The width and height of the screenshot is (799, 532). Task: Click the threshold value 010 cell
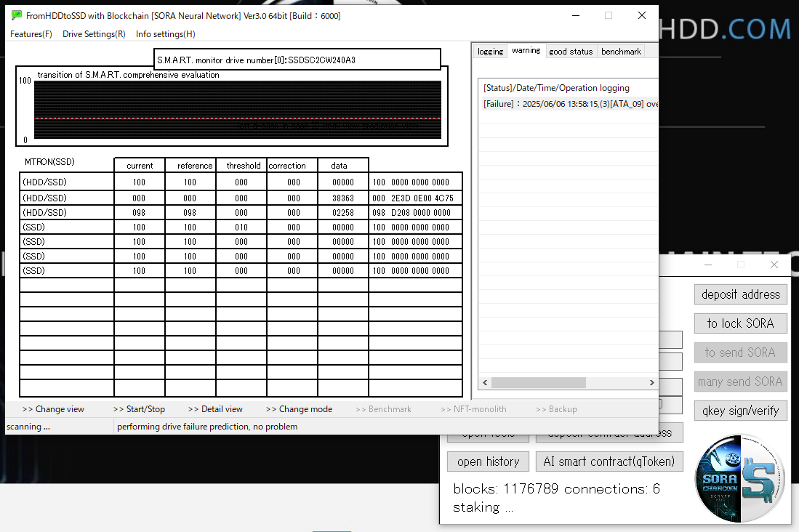point(241,227)
